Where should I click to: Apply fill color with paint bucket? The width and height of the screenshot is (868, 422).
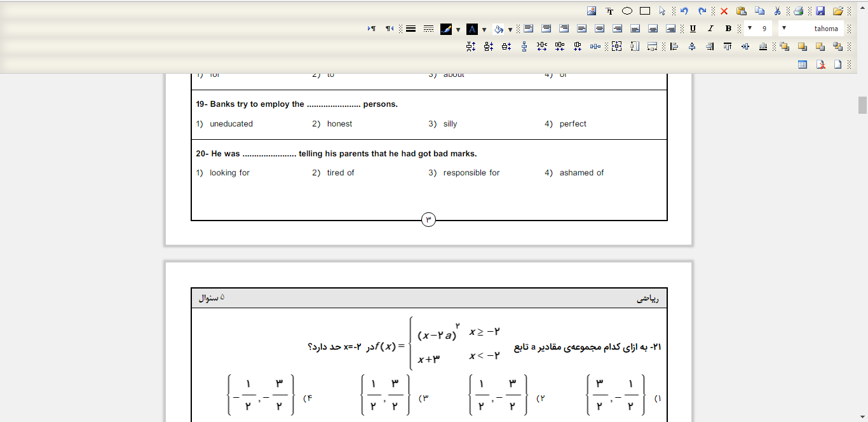coord(498,29)
